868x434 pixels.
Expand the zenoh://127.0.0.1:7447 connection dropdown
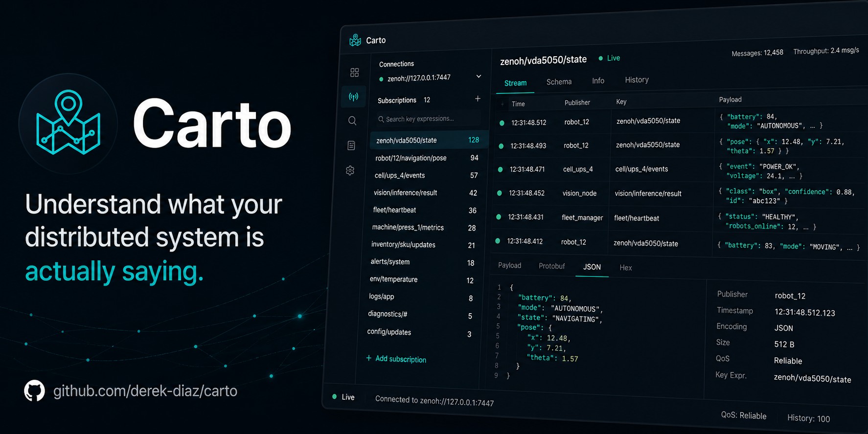click(x=479, y=76)
